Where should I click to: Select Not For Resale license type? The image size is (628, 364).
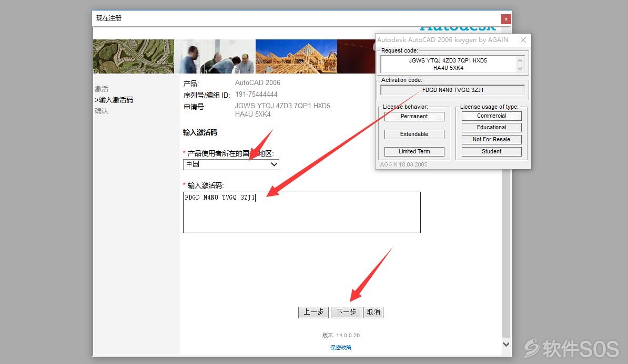pos(491,140)
